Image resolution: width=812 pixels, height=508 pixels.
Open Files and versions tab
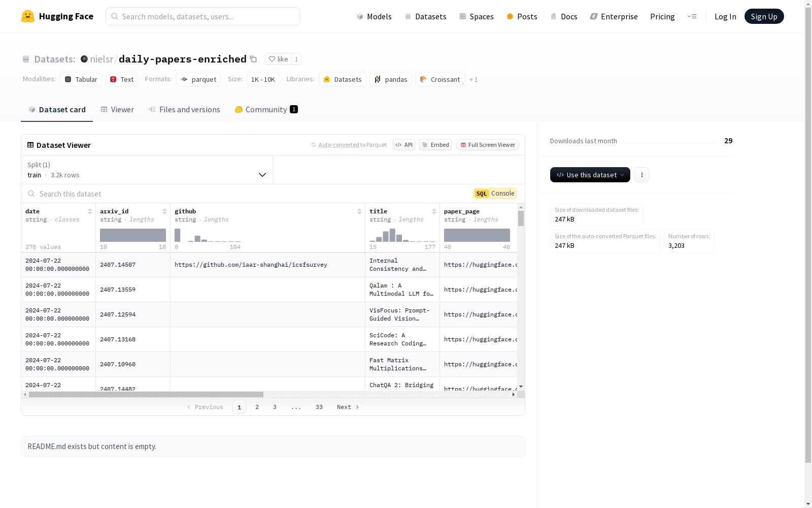pyautogui.click(x=184, y=109)
